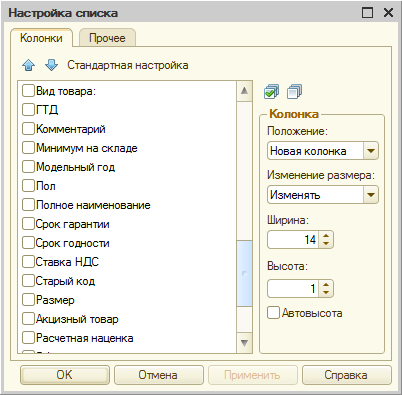
Task: Click the list scrollbar up arrow
Action: tap(244, 91)
